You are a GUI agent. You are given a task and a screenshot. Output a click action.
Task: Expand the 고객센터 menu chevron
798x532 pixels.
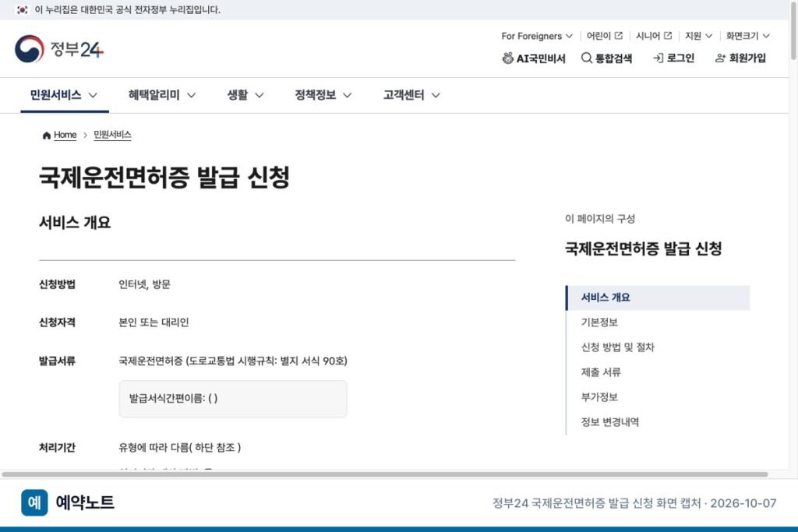(x=436, y=95)
